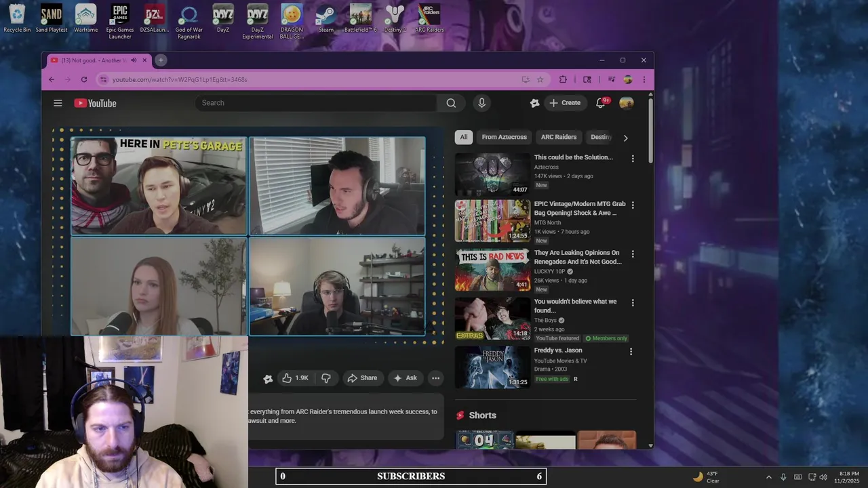Launch Destiny 2 desktop shortcut
The height and width of the screenshot is (488, 868).
pos(395,19)
